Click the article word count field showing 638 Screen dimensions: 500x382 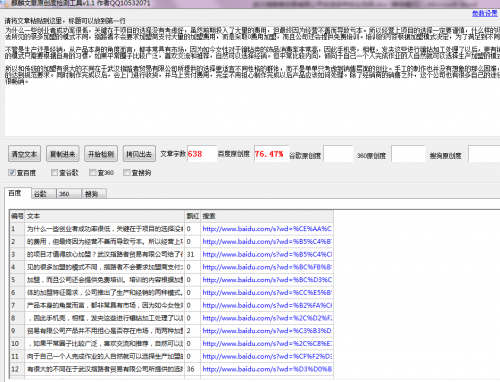pos(202,154)
